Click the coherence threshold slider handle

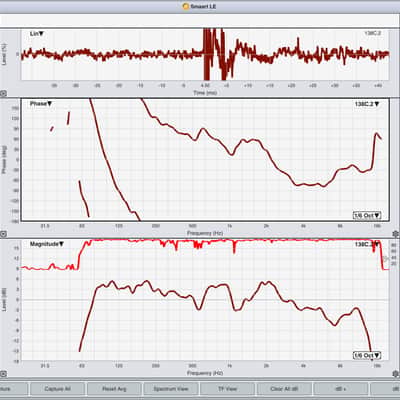386,258
